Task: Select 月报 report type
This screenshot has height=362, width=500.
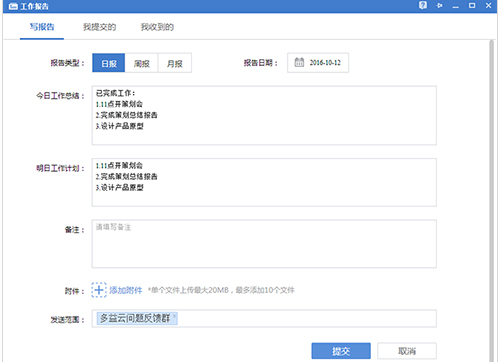Action: pyautogui.click(x=175, y=63)
